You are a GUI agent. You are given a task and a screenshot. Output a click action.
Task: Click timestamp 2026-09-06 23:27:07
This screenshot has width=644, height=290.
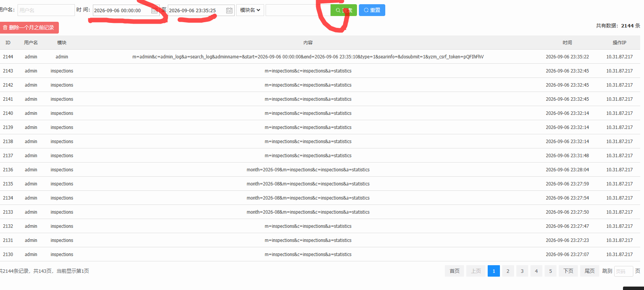point(567,255)
